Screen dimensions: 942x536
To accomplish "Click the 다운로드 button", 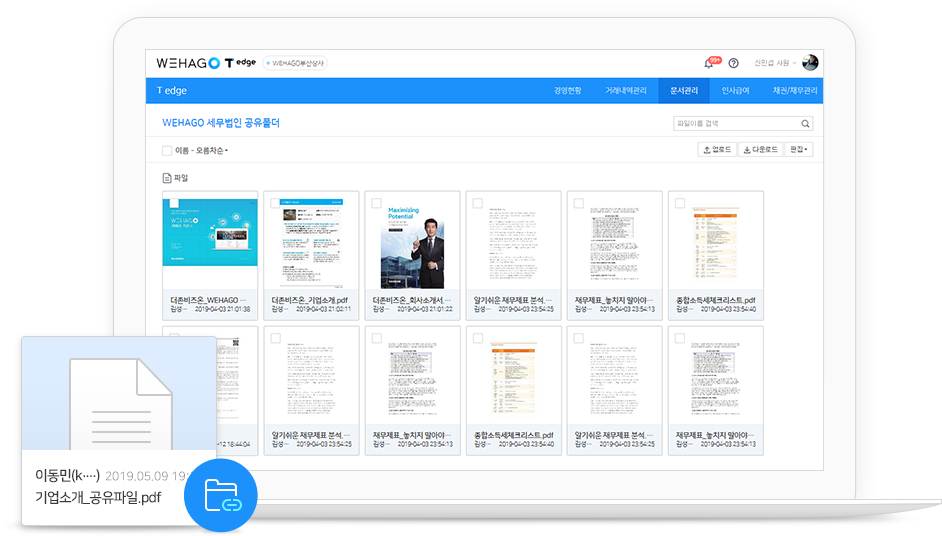I will [760, 150].
